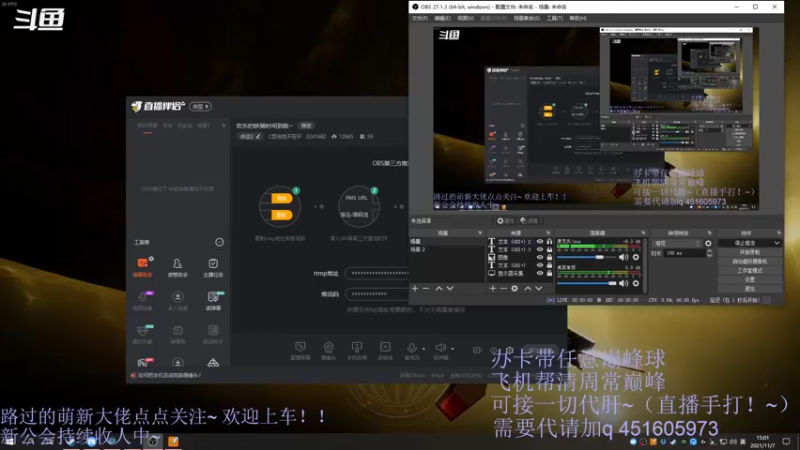This screenshot has height=450, width=800.
Task: Click 退出 exit button in OBS controls
Action: pyautogui.click(x=749, y=289)
